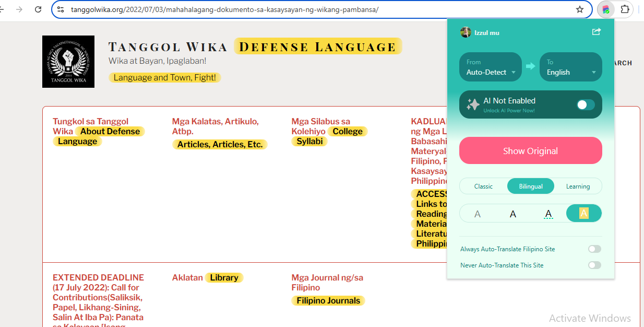Image resolution: width=644 pixels, height=327 pixels.
Task: Open Mga Silabus sa Kolehiyo menu link
Action: click(320, 126)
